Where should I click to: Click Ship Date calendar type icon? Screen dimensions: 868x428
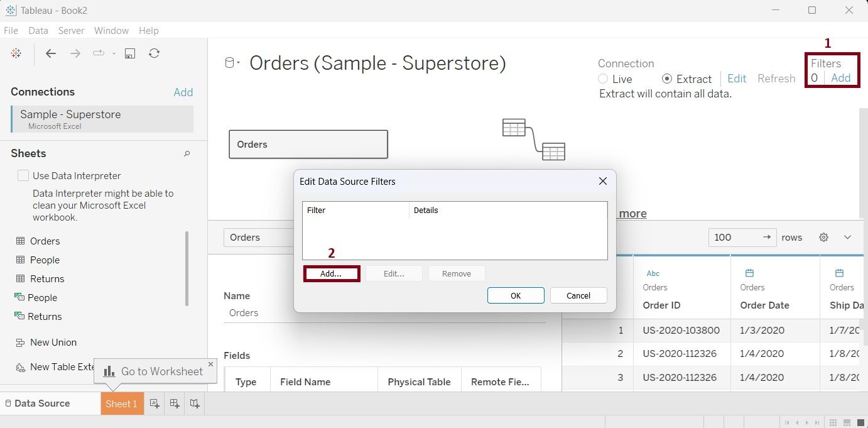[839, 273]
